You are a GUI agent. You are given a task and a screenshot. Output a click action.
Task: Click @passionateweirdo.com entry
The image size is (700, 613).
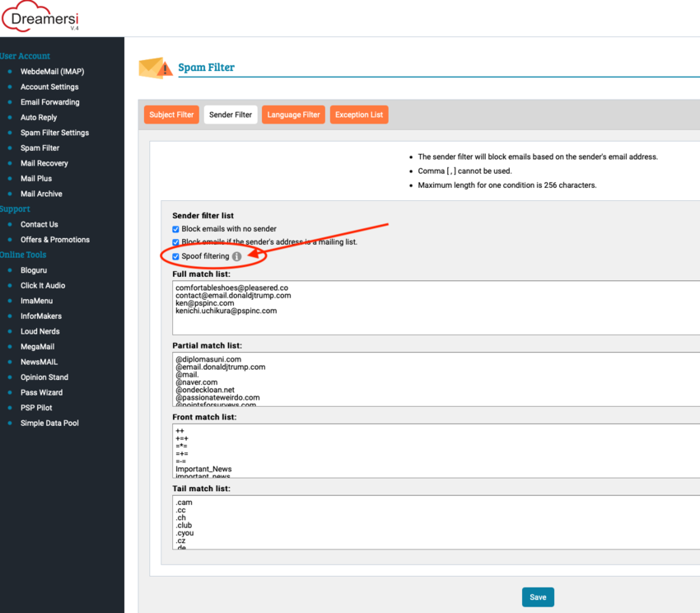pyautogui.click(x=217, y=397)
